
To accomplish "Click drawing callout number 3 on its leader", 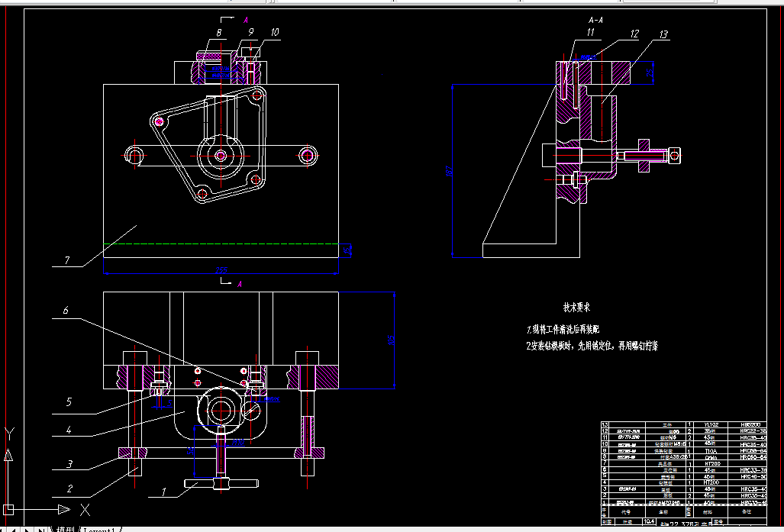I will pyautogui.click(x=69, y=464).
